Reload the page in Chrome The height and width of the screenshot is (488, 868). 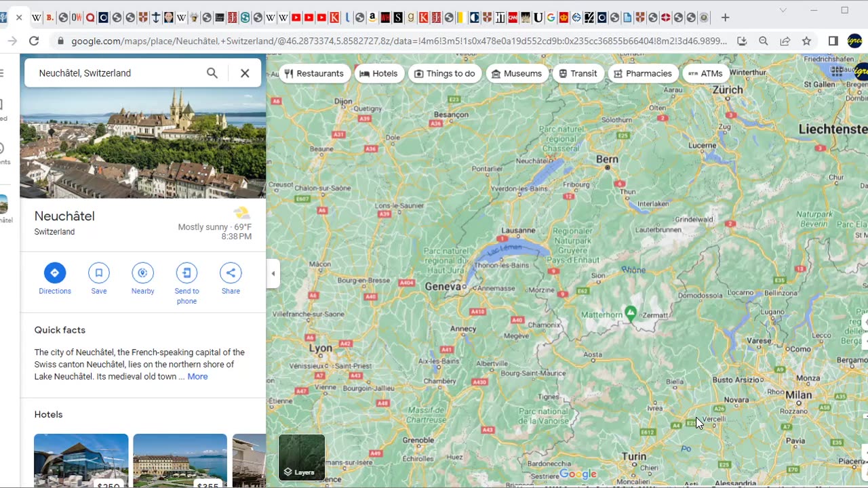(x=34, y=41)
